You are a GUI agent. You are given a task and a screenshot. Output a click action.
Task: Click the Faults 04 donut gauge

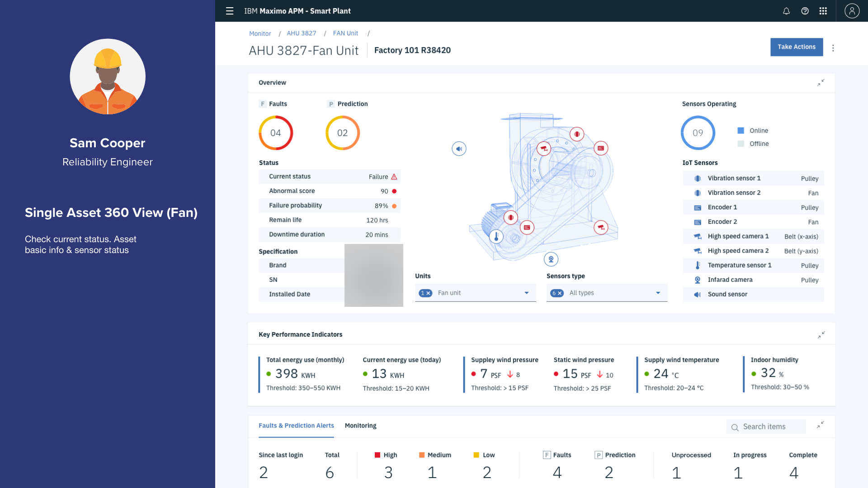[x=276, y=133]
